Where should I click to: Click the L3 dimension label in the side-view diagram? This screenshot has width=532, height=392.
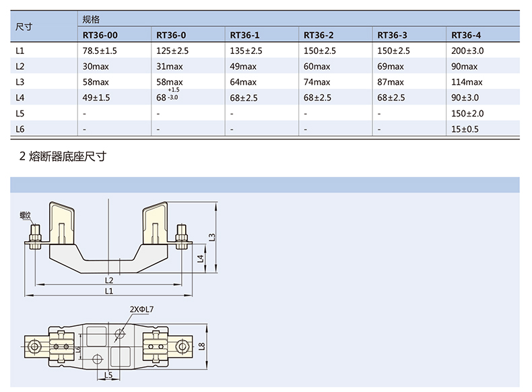[211, 237]
